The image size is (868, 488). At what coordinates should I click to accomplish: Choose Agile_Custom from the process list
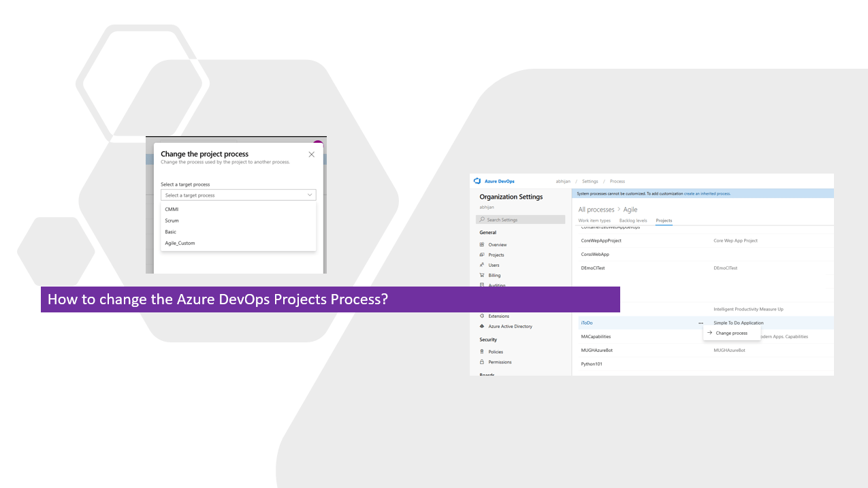[238, 243]
